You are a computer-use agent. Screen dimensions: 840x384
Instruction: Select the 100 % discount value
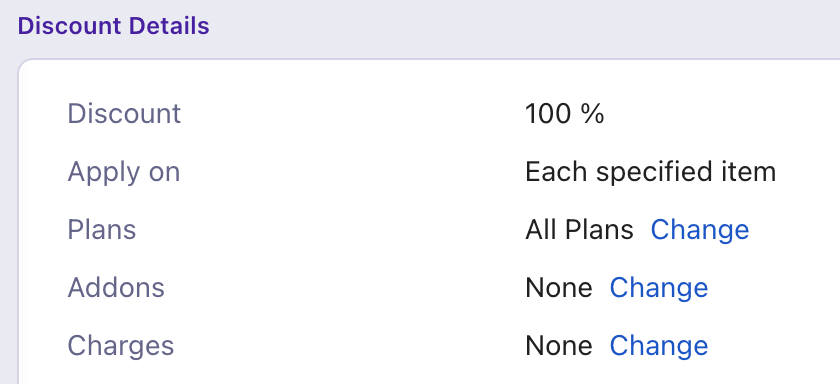pyautogui.click(x=565, y=114)
